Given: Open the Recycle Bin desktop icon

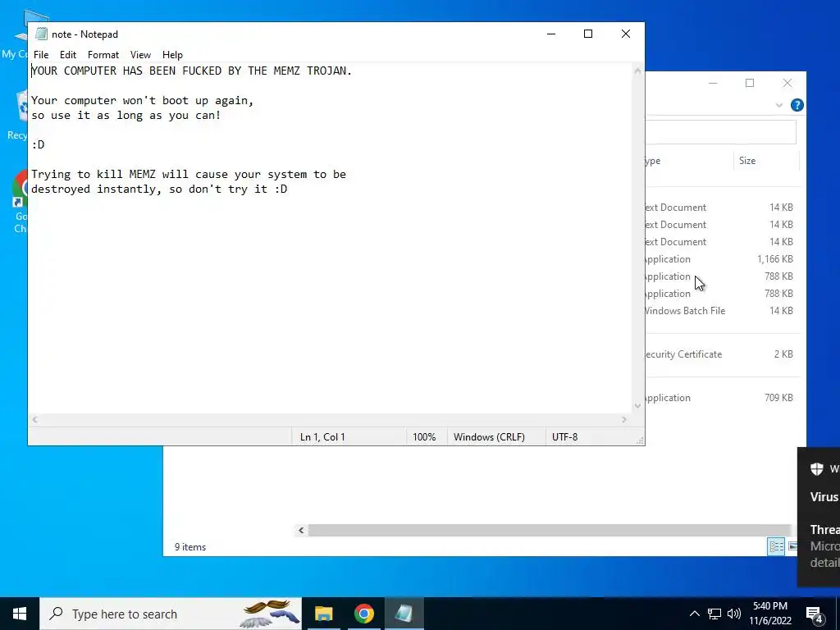Looking at the screenshot, I should (x=19, y=115).
